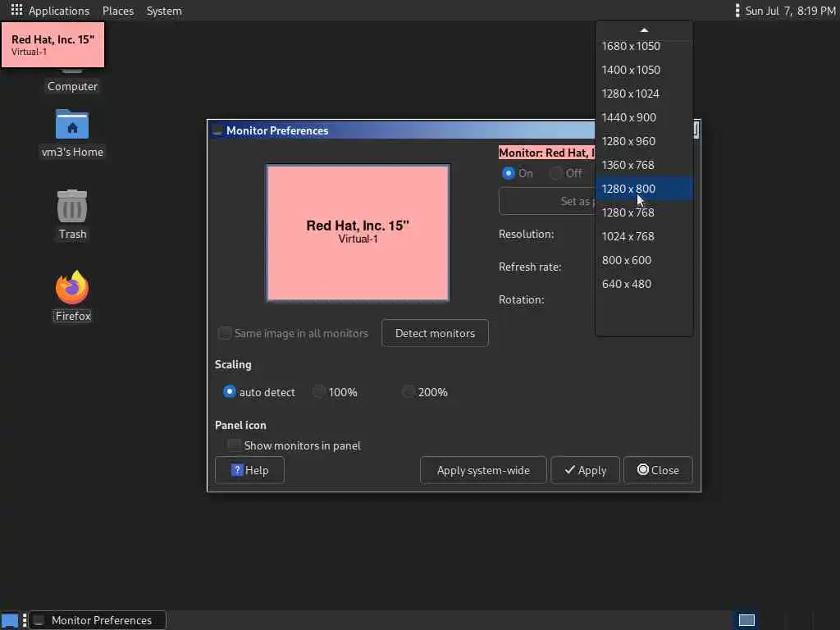Launch Firefox from the desktop

point(72,287)
